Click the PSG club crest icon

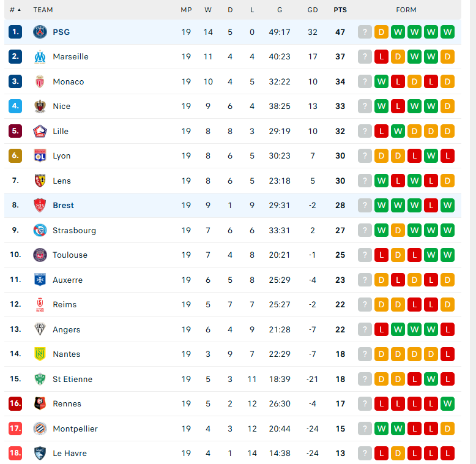pyautogui.click(x=40, y=32)
